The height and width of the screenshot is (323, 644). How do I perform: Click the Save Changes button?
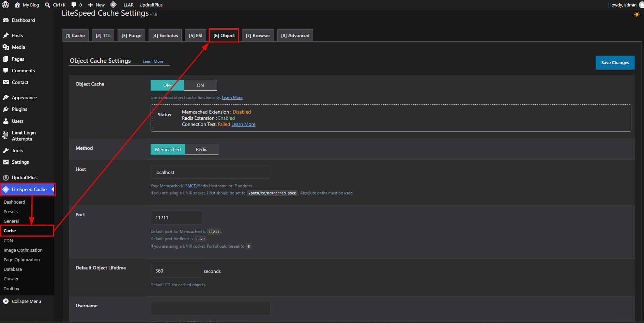pos(615,62)
